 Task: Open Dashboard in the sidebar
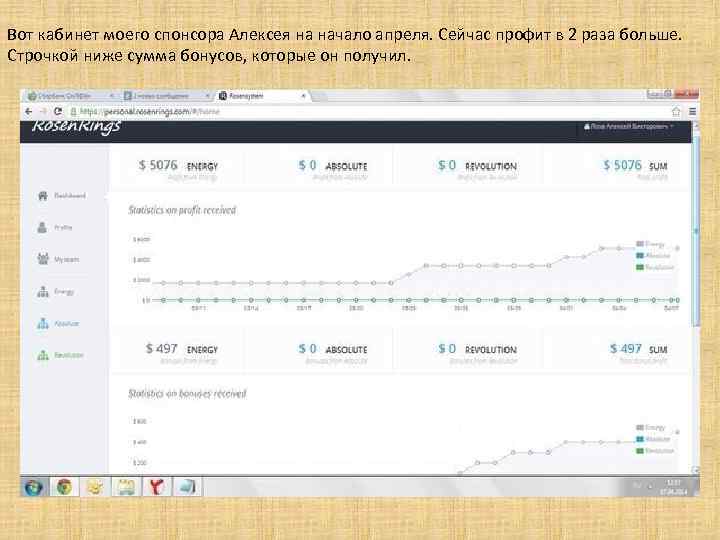[61, 196]
